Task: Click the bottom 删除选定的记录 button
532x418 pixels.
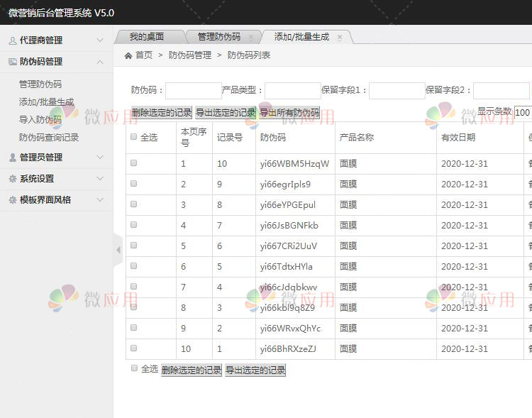Action: 192,370
